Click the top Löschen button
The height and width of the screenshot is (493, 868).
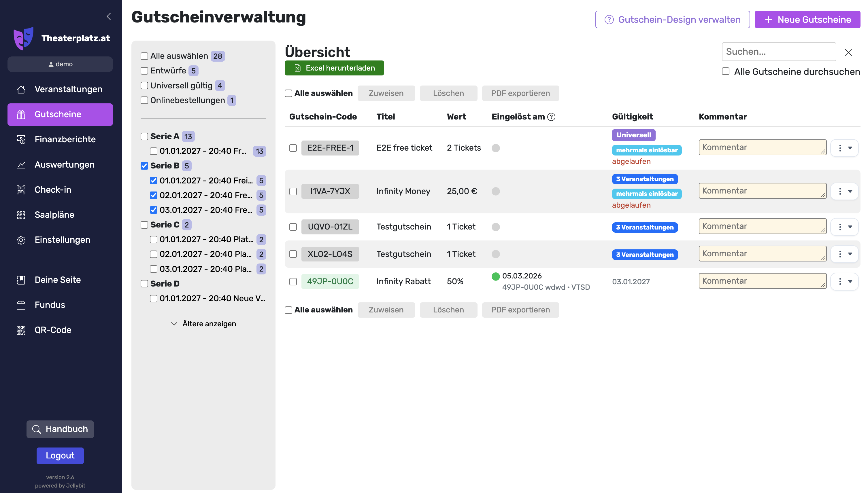(x=448, y=93)
